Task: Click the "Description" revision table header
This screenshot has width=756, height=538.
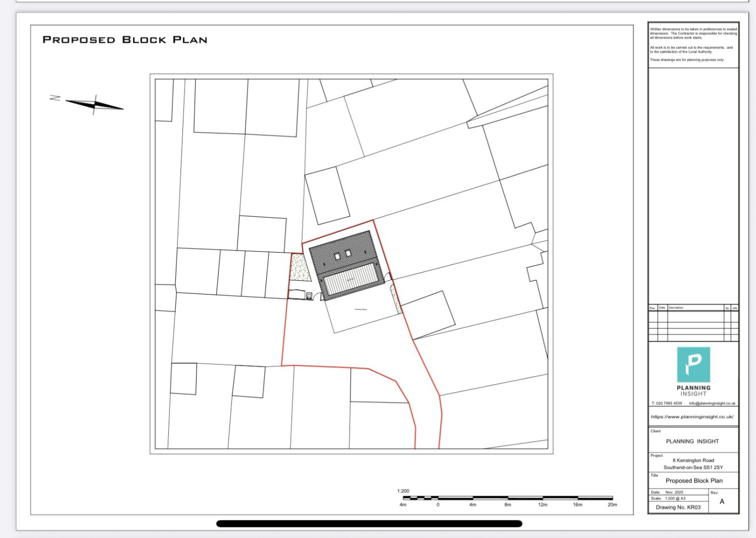Action: click(676, 308)
